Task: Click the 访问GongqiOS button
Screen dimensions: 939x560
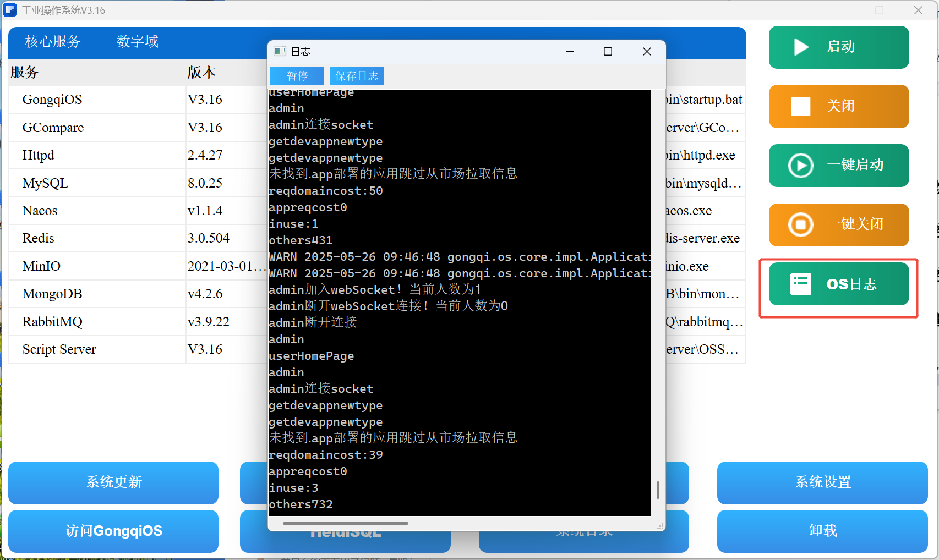Action: click(x=113, y=531)
